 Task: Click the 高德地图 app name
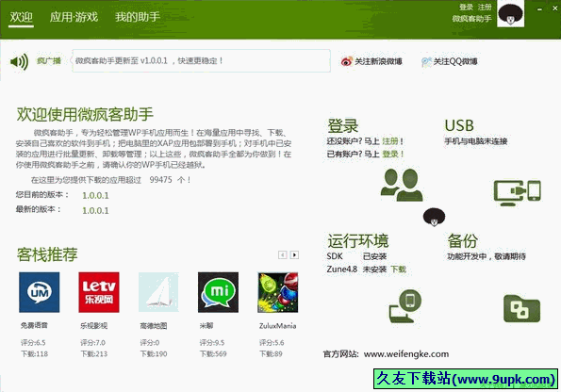click(154, 325)
